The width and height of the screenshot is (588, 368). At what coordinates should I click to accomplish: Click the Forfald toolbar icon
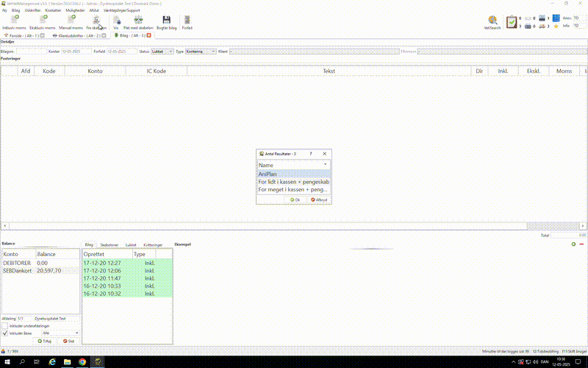click(x=187, y=20)
